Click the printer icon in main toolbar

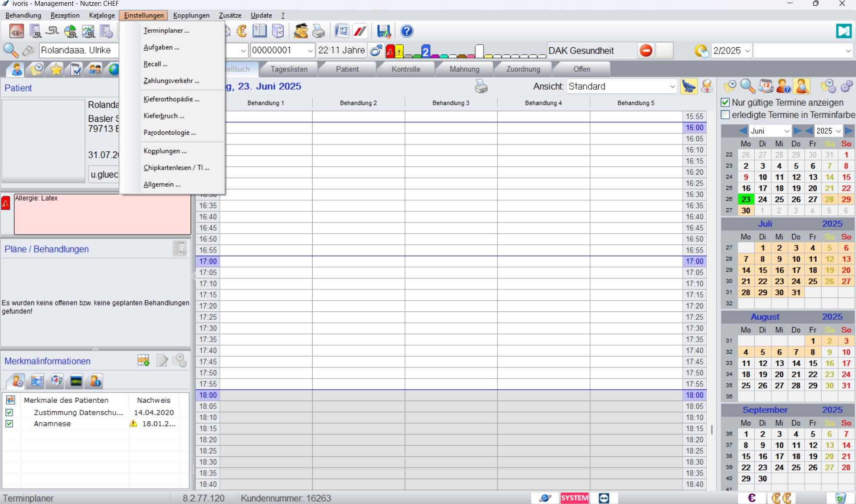click(318, 31)
